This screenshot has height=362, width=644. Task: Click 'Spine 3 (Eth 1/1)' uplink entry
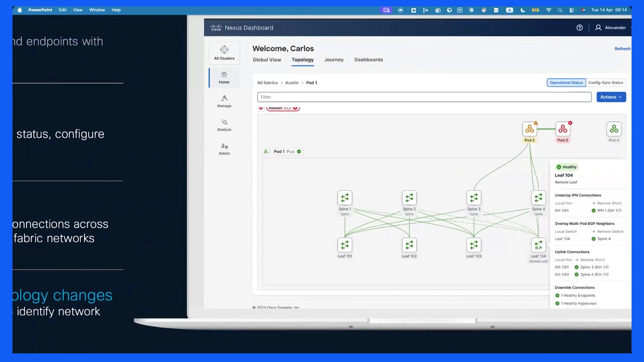[591, 267]
